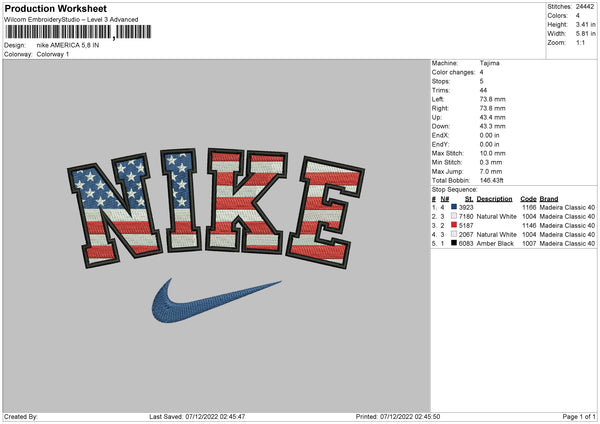Click the machine value 'Tajima'

[x=489, y=63]
